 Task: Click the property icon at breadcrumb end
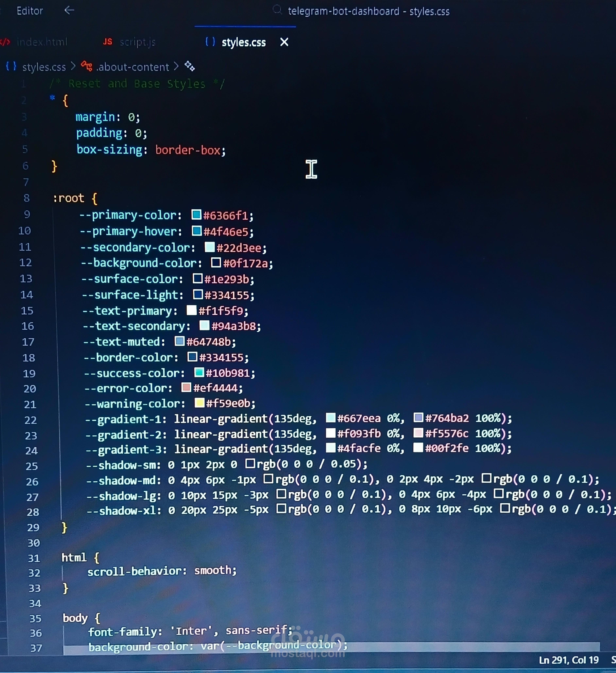(x=190, y=66)
